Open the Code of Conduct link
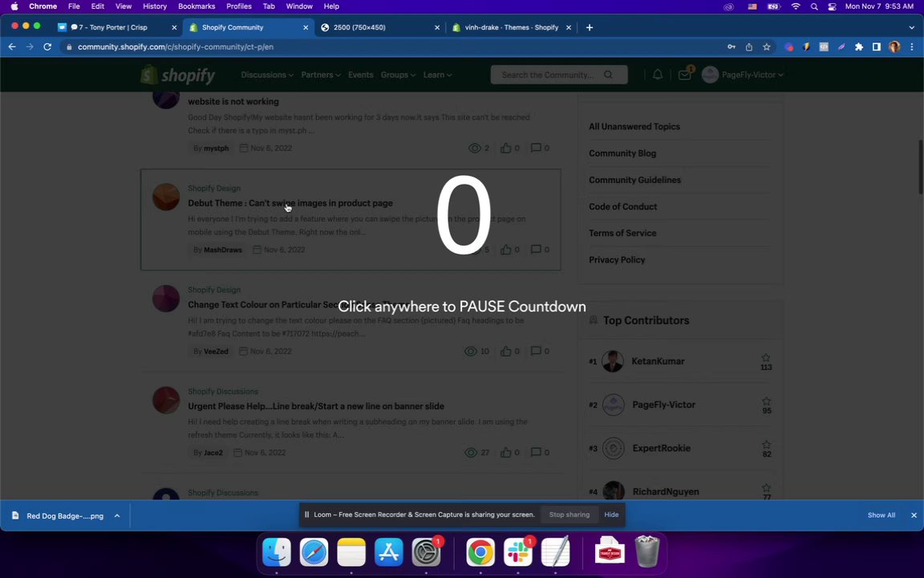Screen dimensions: 924x578 (623, 206)
